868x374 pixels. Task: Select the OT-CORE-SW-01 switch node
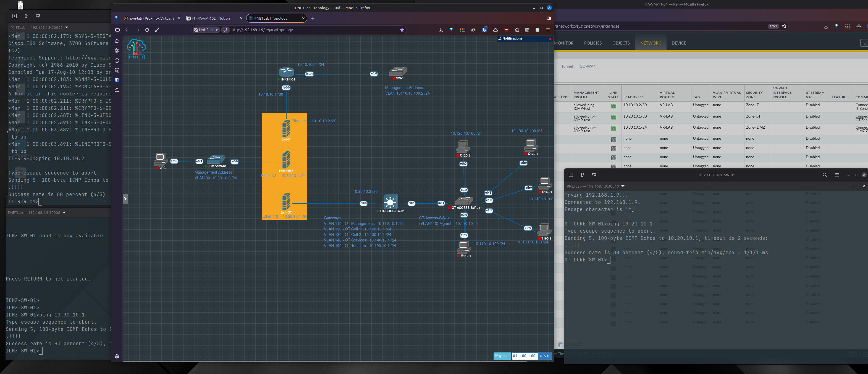coord(390,202)
